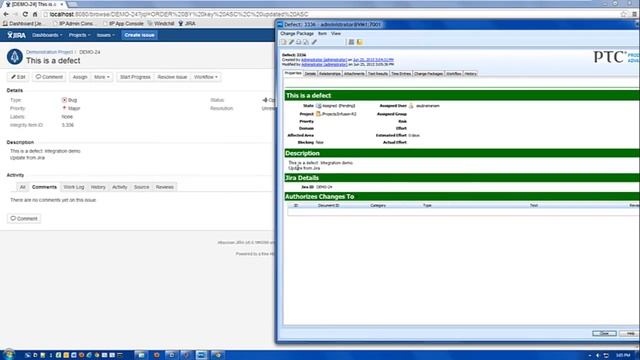
Task: Select Workflow tab in Defect window
Action: (453, 74)
